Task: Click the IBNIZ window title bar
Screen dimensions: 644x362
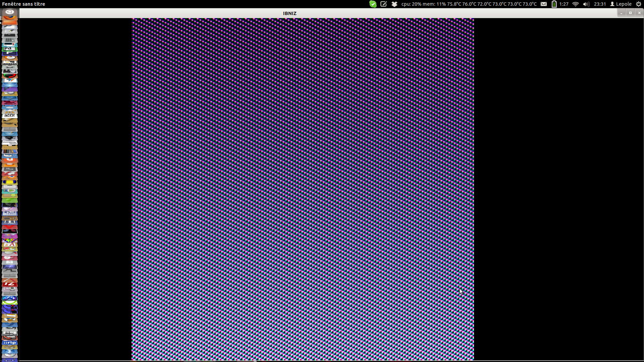Action: [289, 13]
